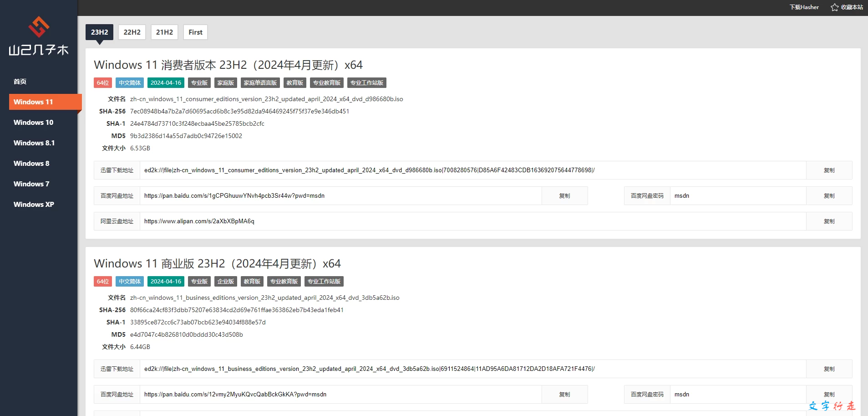The image size is (868, 416).
Task: Switch to the 22H2 tab
Action: [x=132, y=32]
